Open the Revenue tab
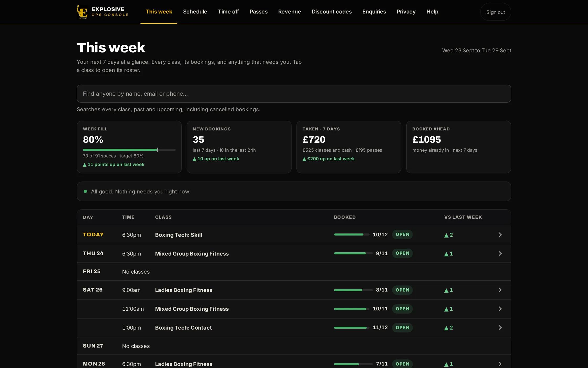This screenshot has height=368, width=588. click(290, 12)
